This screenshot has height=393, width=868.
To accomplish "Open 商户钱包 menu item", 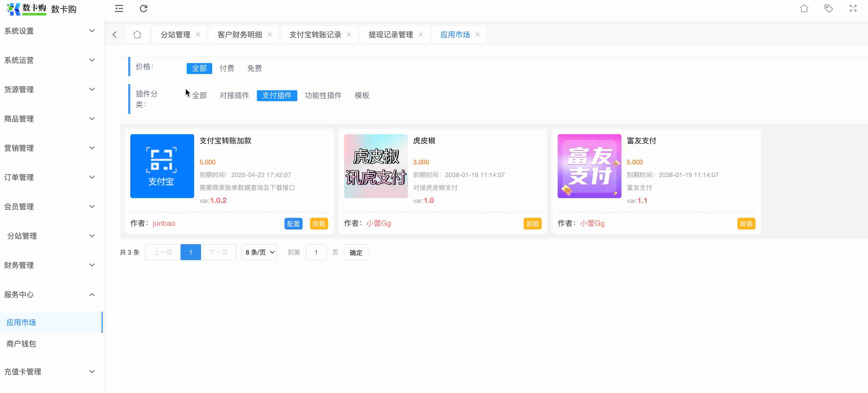I will click(21, 344).
